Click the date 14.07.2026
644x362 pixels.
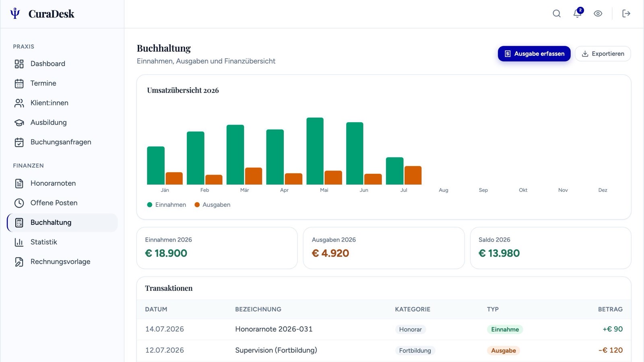165,329
